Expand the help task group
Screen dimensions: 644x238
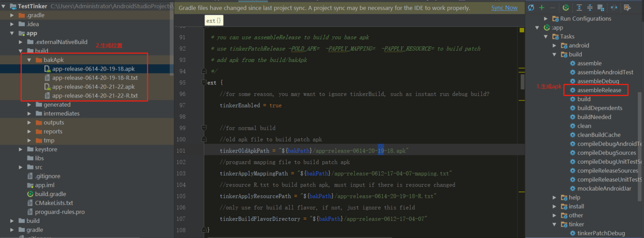(554, 198)
